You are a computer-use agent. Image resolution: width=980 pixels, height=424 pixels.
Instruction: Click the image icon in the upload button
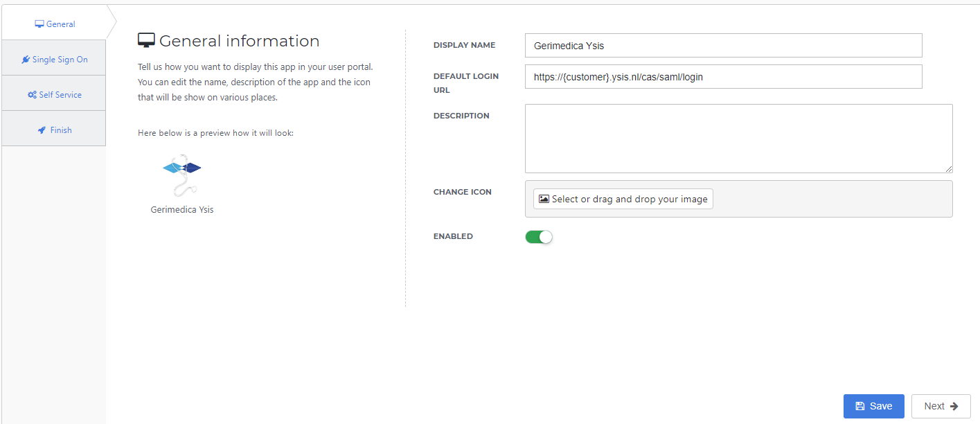coord(544,199)
